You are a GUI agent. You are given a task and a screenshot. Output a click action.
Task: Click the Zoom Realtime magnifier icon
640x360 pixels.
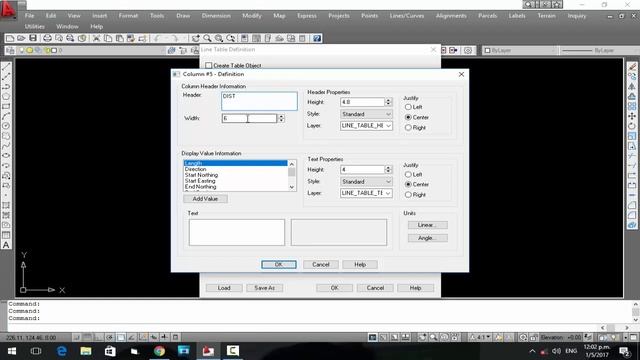point(207,38)
